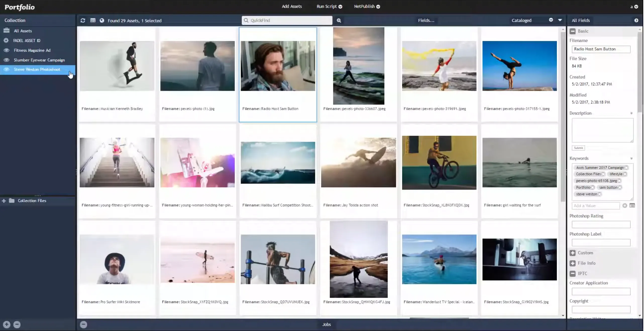644x331 pixels.
Task: Remove the 'Axxis Summer 2017 Campaign' keyword
Action: [626, 168]
